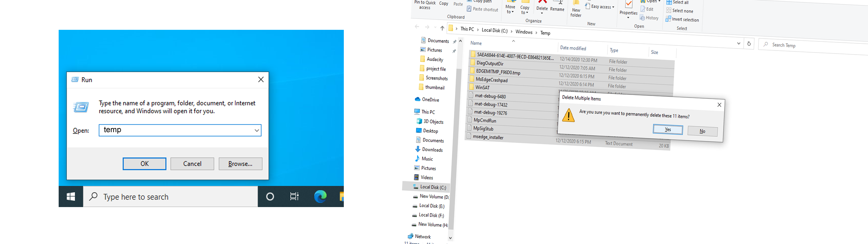
Task: Click the Windows Start button on the taskbar
Action: tap(71, 197)
